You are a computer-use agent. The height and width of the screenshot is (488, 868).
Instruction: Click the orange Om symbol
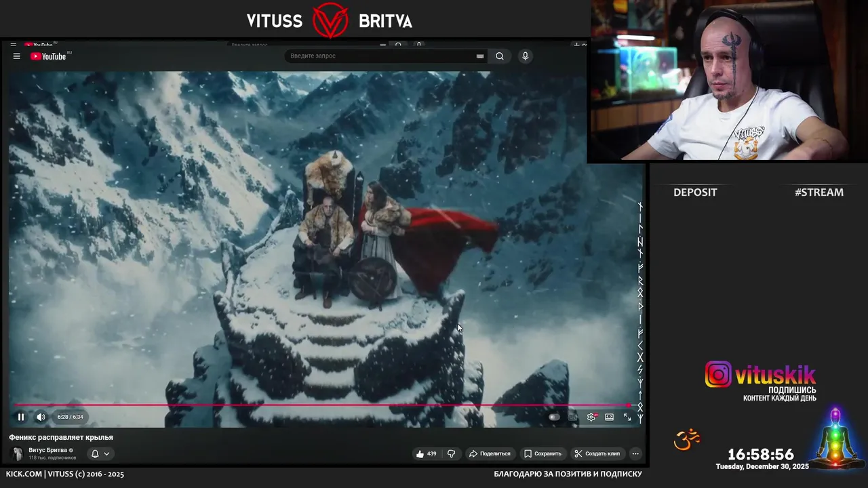(686, 441)
